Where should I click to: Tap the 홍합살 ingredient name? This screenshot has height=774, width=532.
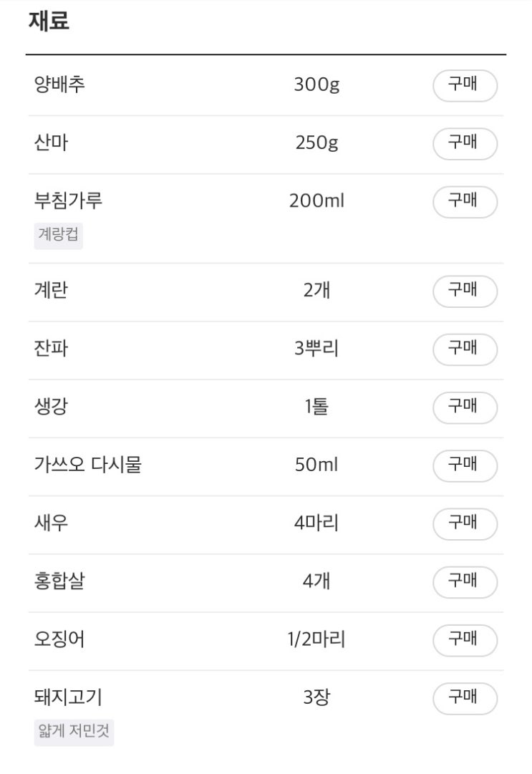click(x=59, y=581)
